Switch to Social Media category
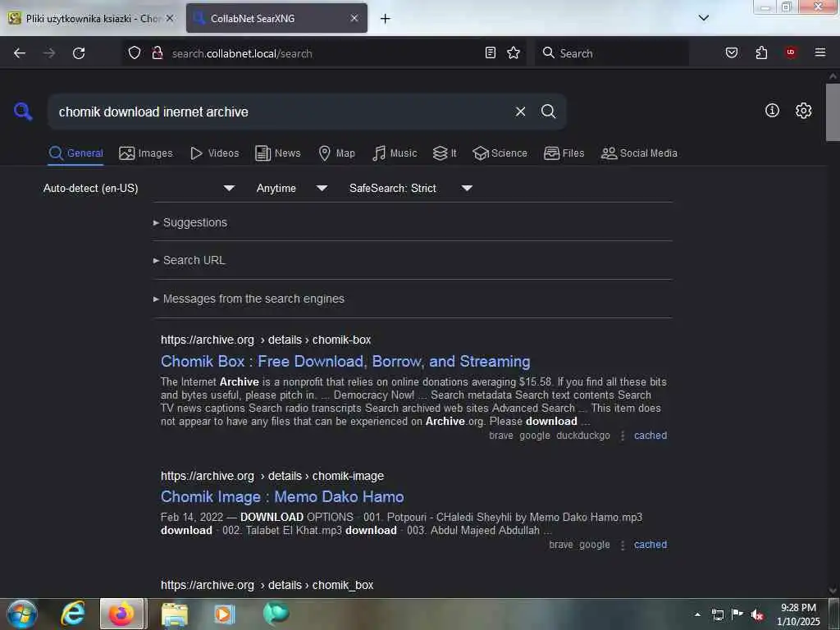Image resolution: width=840 pixels, height=630 pixels. coord(639,153)
